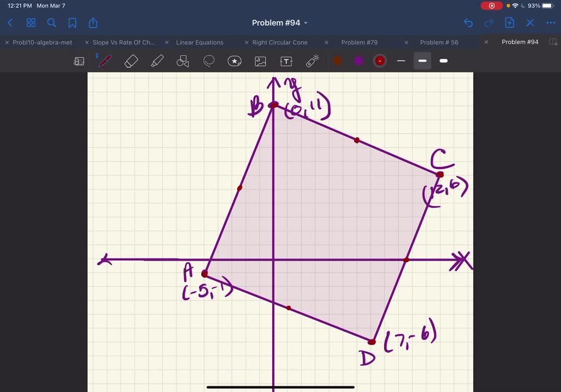This screenshot has height=392, width=561.
Task: Toggle the sidebar panel view
Action: 79,61
